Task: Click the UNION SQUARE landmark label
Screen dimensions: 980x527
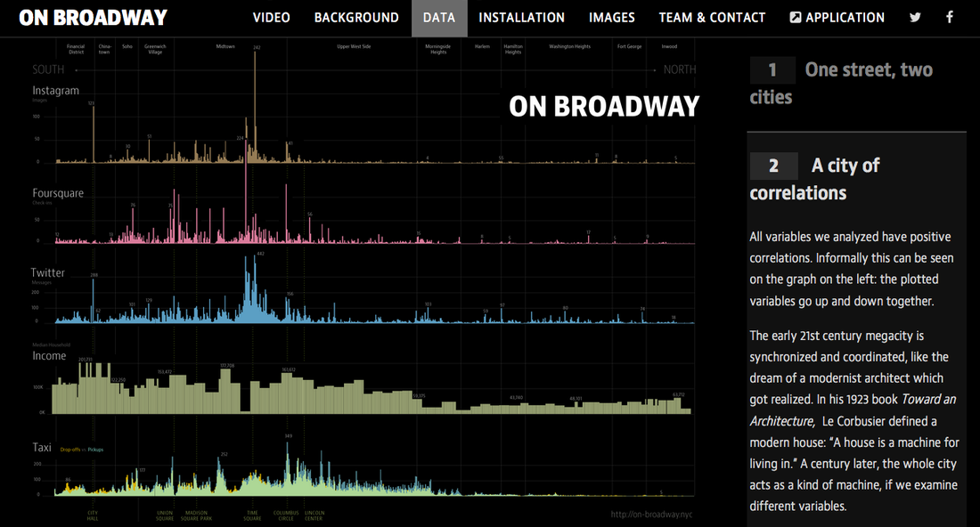Action: 165,515
